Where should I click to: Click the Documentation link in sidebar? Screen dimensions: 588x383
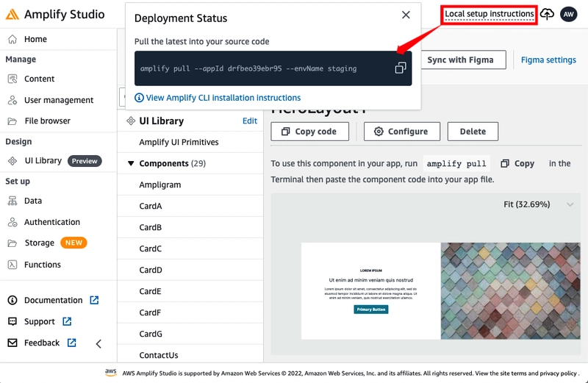point(53,300)
